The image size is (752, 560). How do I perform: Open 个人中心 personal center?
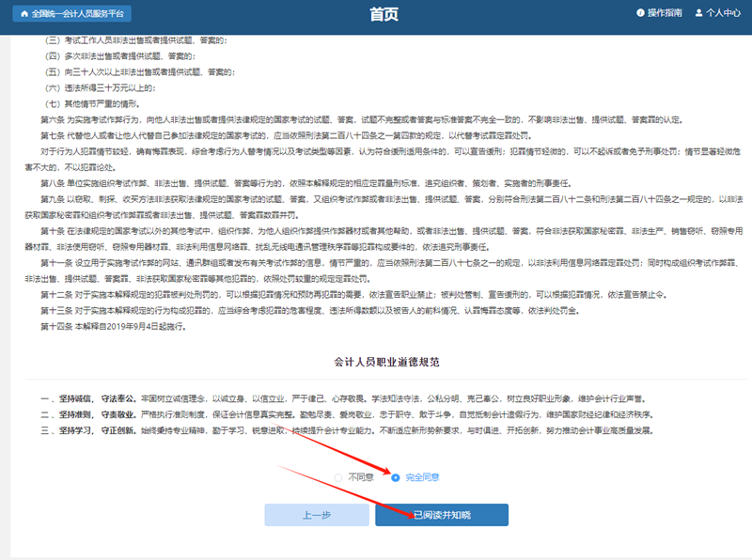(x=718, y=13)
